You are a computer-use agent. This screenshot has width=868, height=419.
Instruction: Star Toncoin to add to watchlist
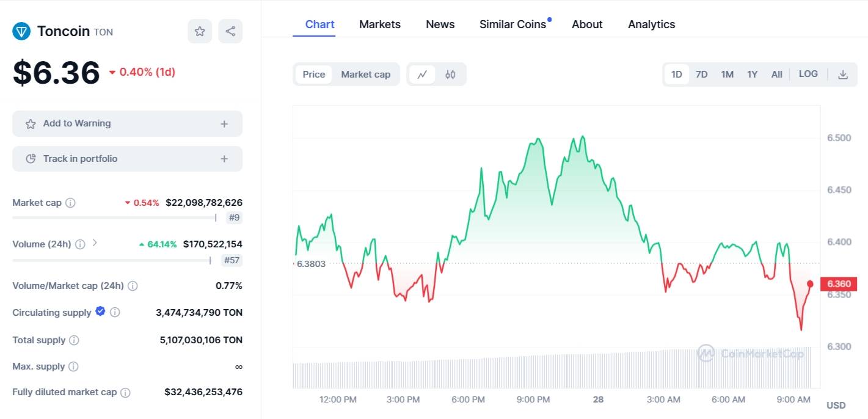(x=200, y=31)
